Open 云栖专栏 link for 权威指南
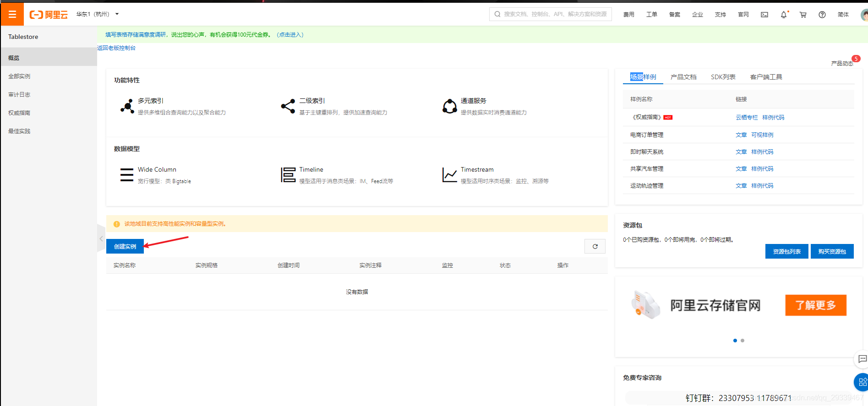The height and width of the screenshot is (406, 868). tap(747, 118)
